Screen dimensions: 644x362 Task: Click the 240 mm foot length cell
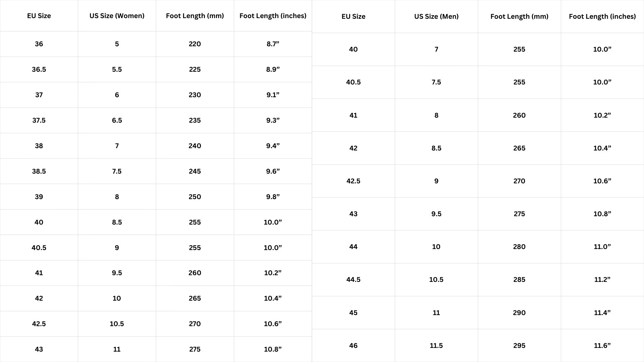point(195,146)
